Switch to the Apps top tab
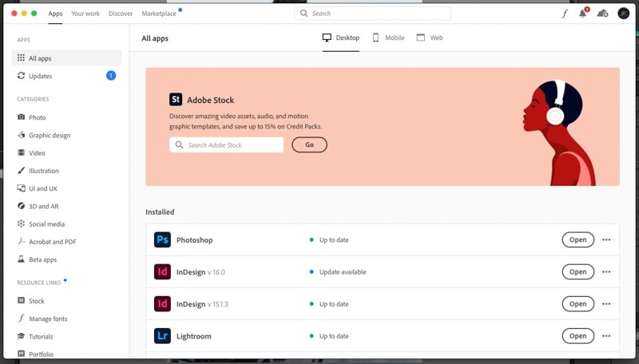Screen dimensions: 639x364 (x=55, y=14)
